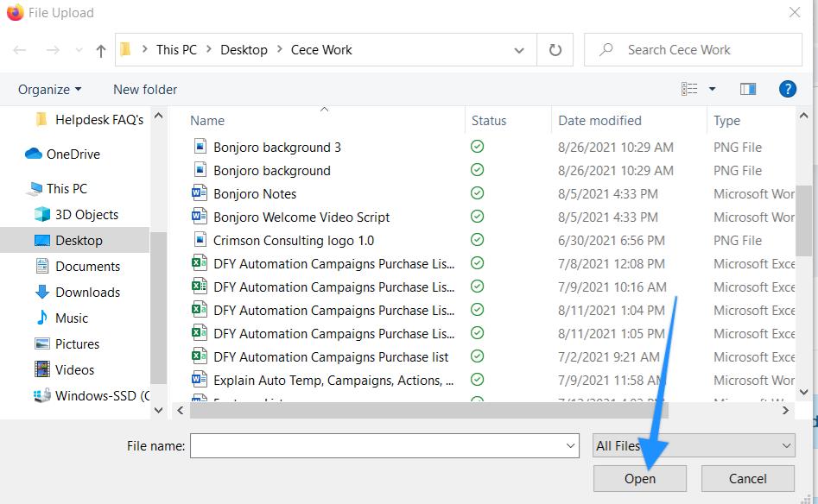The width and height of the screenshot is (818, 504).
Task: Click the date 8/11/2021 1:05 PM
Action: pos(612,334)
